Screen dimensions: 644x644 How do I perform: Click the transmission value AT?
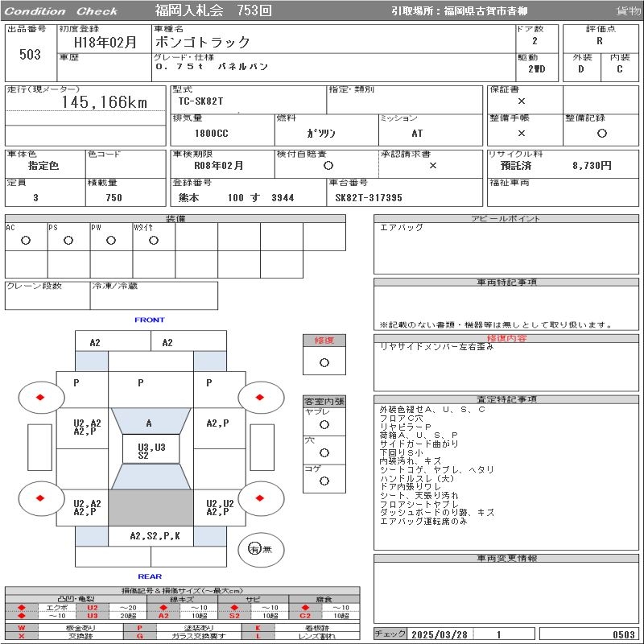click(x=417, y=134)
